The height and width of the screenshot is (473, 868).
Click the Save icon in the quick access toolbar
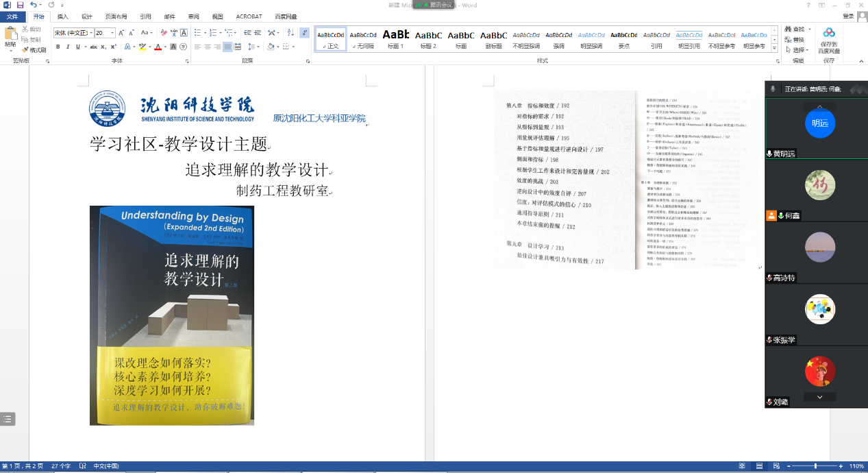[20, 5]
